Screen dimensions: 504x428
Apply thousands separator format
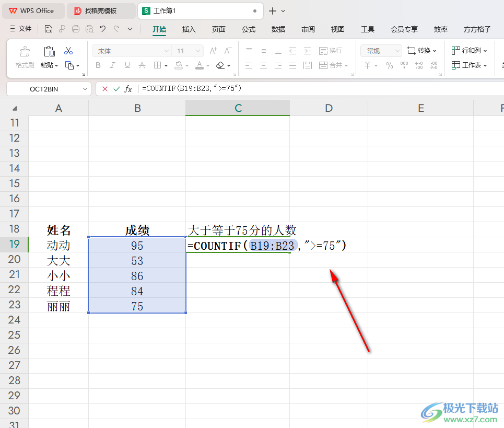click(404, 65)
